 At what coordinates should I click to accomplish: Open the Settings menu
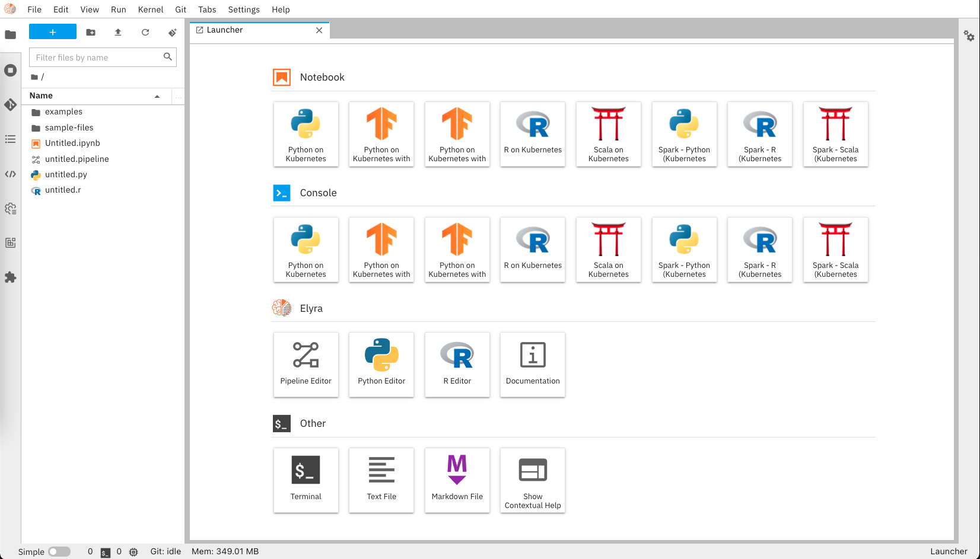tap(244, 9)
